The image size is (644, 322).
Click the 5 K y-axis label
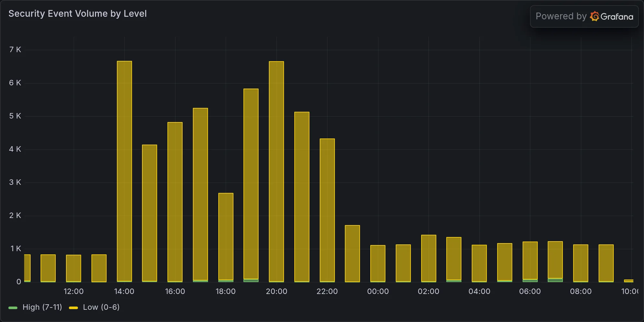tap(15, 116)
